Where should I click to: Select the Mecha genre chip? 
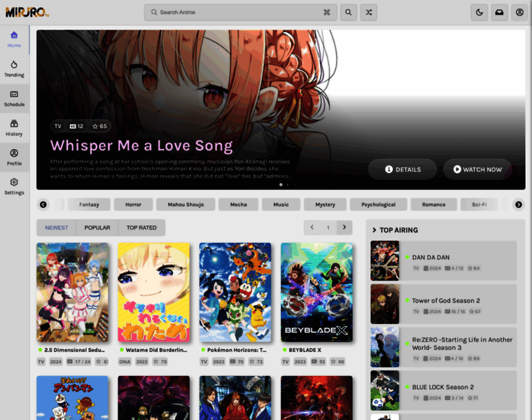pos(239,204)
